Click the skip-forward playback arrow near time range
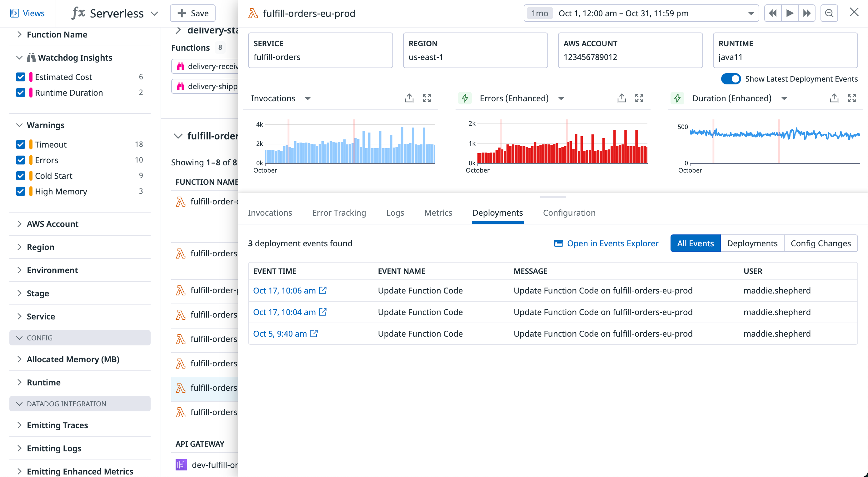The width and height of the screenshot is (868, 477). tap(807, 13)
